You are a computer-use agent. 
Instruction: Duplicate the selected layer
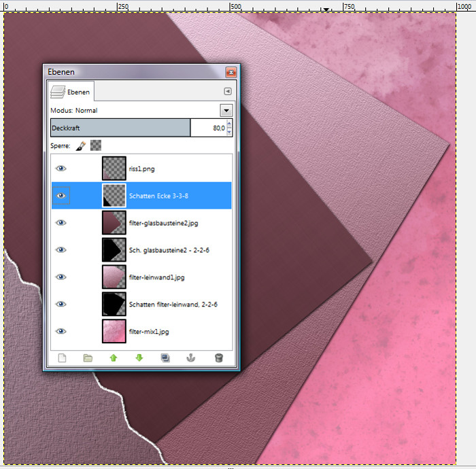point(165,358)
